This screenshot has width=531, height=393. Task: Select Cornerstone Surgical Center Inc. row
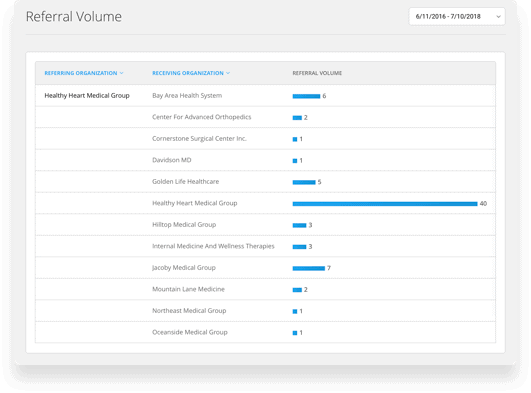(265, 139)
